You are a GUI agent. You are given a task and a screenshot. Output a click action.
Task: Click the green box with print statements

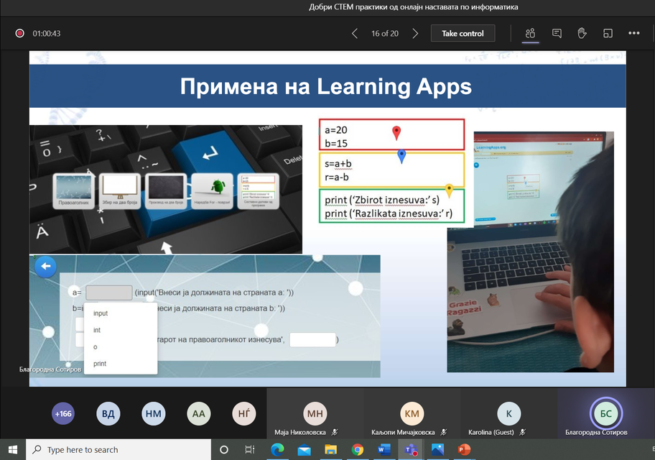392,206
